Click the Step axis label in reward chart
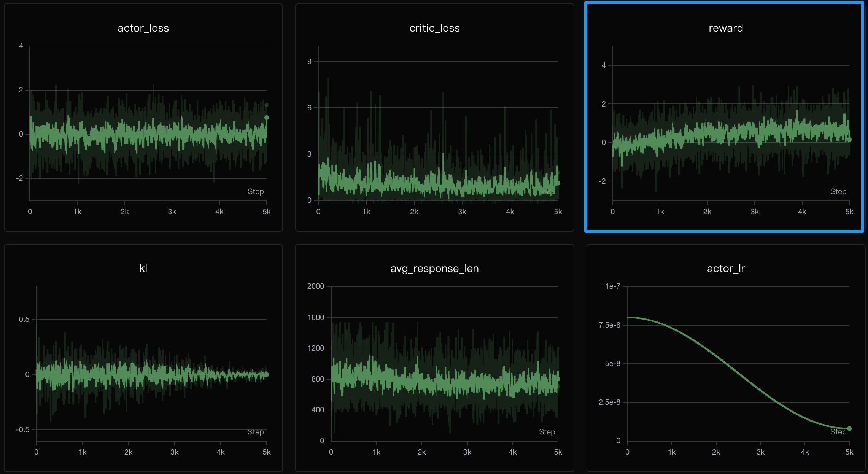 coord(838,191)
